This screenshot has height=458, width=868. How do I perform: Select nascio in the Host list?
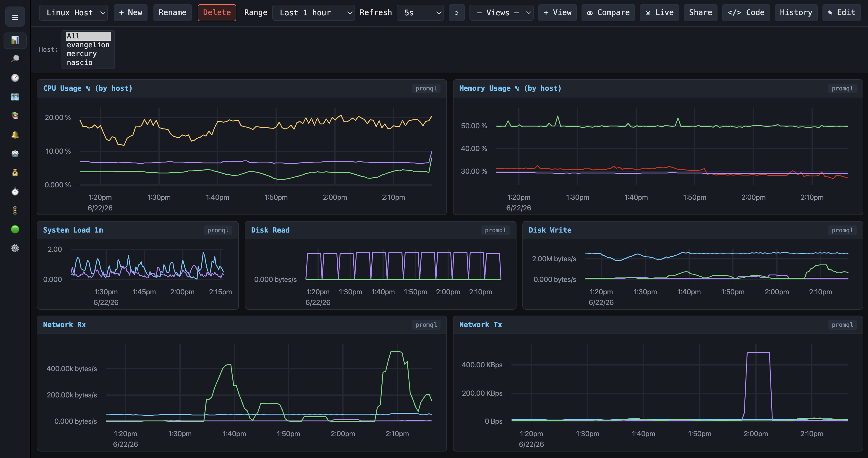coord(88,63)
